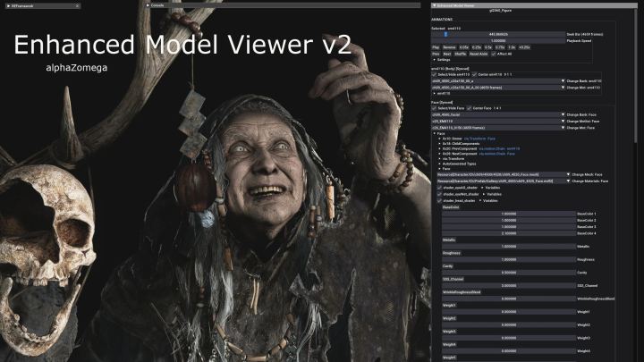
Task: Click the BaseColor 2 slider
Action: point(509,221)
